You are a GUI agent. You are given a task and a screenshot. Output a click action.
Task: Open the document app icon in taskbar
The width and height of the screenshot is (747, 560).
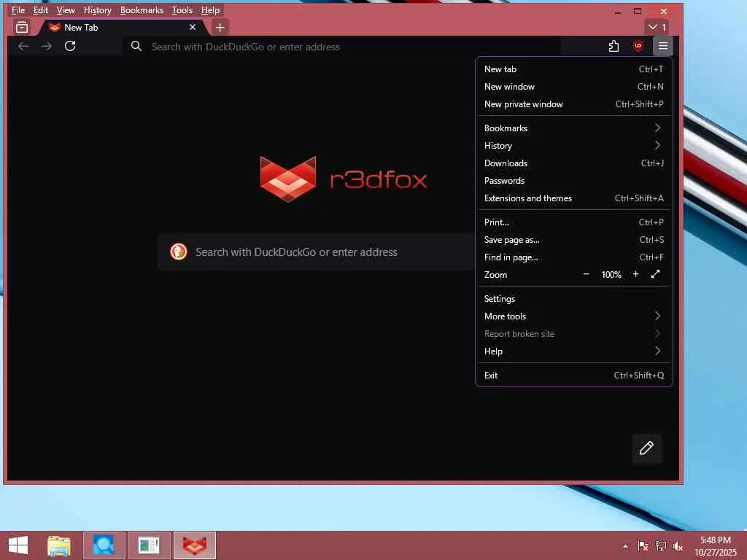coord(149,545)
